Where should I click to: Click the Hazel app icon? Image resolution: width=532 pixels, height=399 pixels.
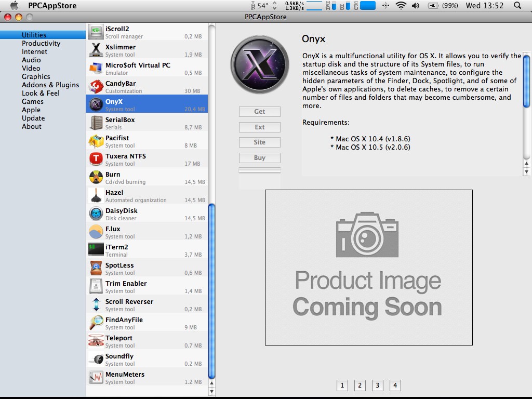tap(96, 195)
